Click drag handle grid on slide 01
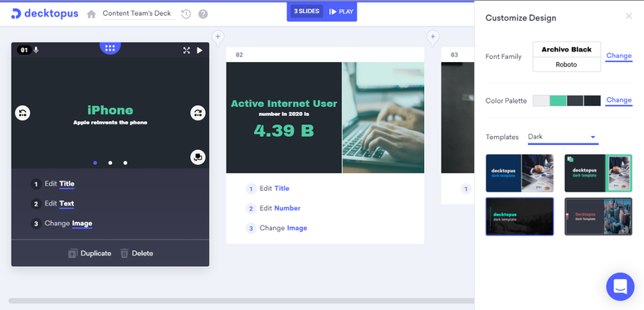The width and height of the screenshot is (644, 310). pyautogui.click(x=110, y=48)
